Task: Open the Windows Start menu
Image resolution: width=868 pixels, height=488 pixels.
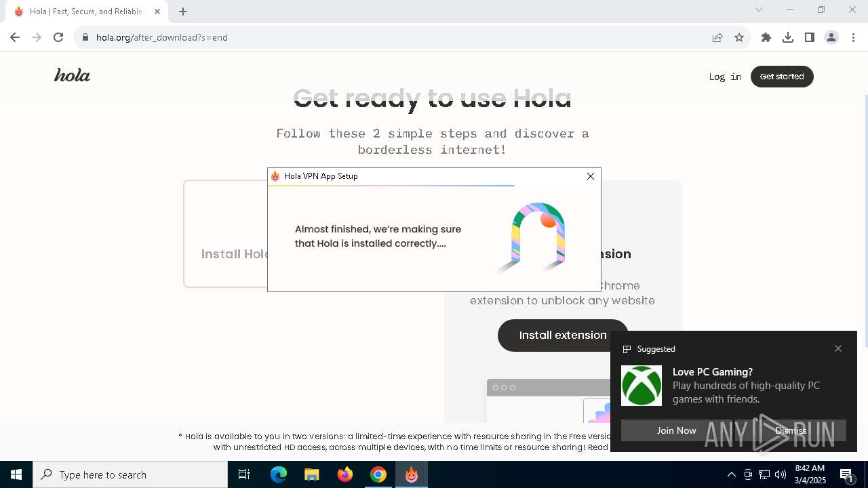Action: (16, 474)
